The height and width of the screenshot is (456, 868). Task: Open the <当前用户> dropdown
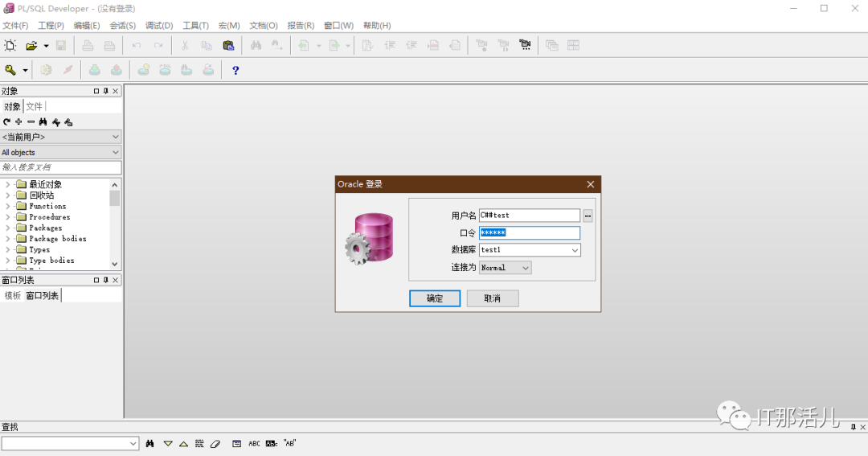[61, 136]
